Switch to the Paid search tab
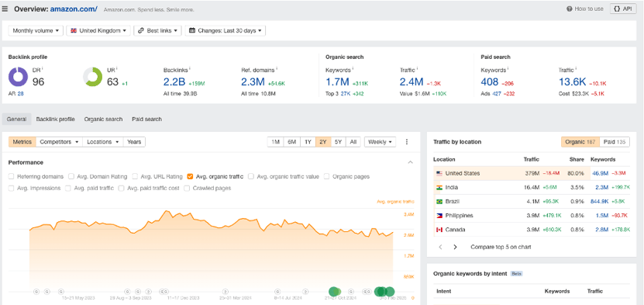Image resolution: width=644 pixels, height=305 pixels. pyautogui.click(x=146, y=120)
